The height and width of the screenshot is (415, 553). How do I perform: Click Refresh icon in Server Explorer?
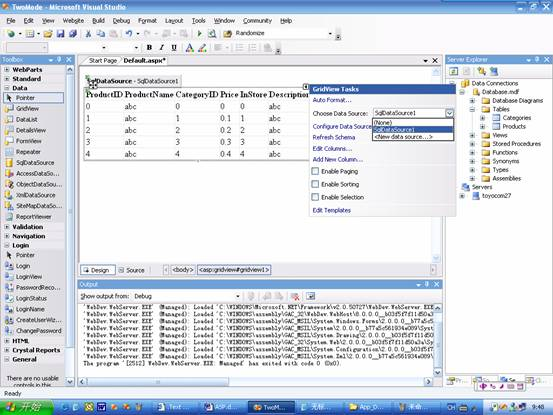[x=454, y=72]
